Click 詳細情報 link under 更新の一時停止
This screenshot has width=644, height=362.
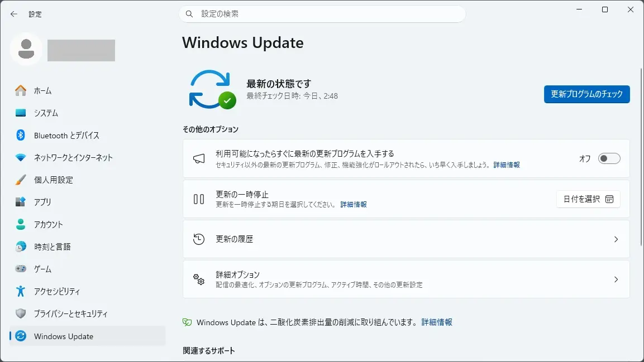click(x=353, y=205)
